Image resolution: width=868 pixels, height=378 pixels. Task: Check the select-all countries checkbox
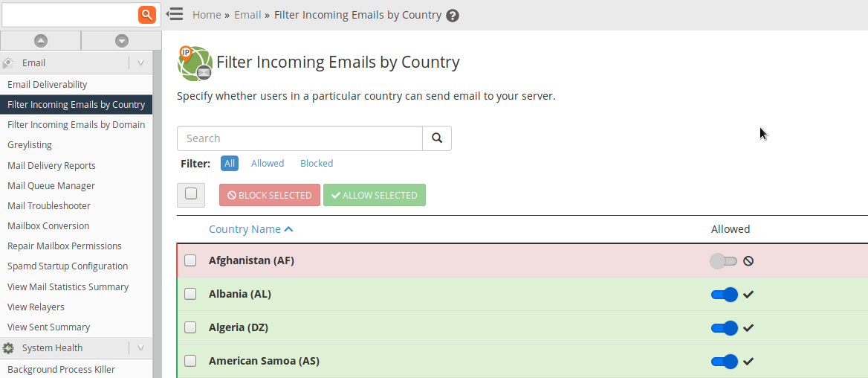pos(191,194)
